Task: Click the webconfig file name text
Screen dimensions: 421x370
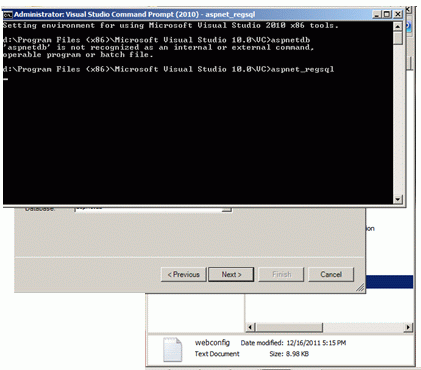Action: [x=212, y=343]
